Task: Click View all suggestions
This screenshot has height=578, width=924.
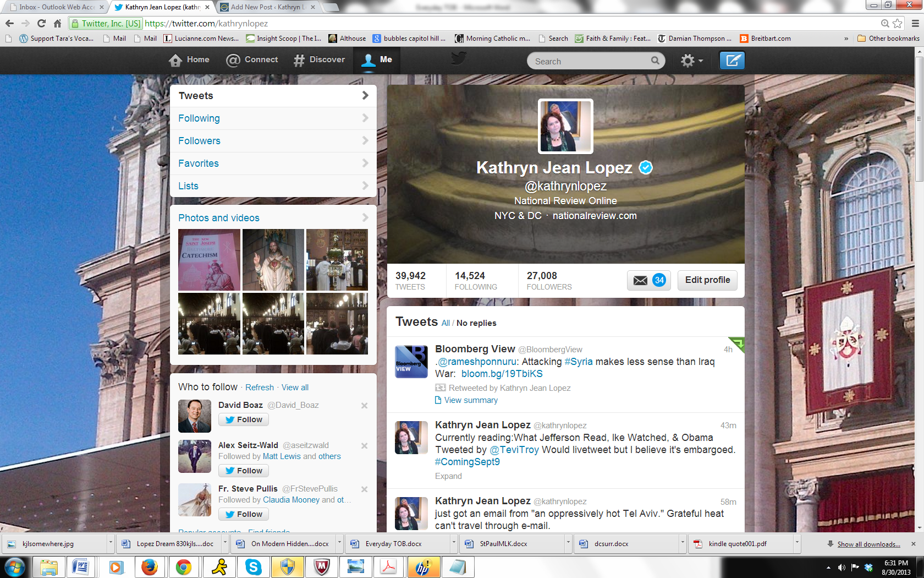Action: click(x=295, y=388)
